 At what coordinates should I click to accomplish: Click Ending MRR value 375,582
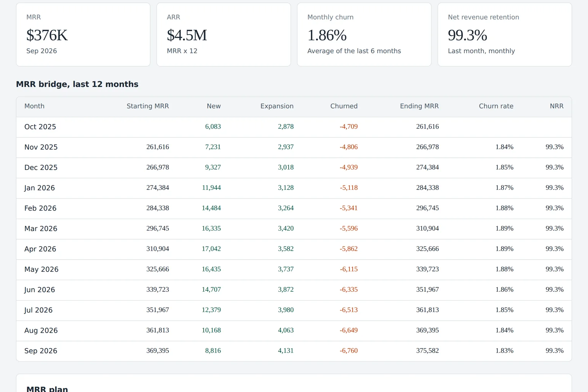(x=428, y=350)
